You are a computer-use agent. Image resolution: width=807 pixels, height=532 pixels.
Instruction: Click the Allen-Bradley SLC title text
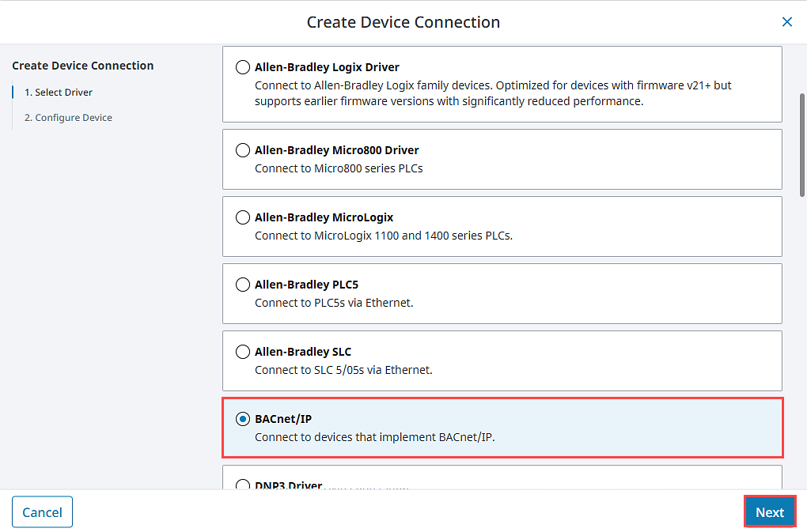302,352
